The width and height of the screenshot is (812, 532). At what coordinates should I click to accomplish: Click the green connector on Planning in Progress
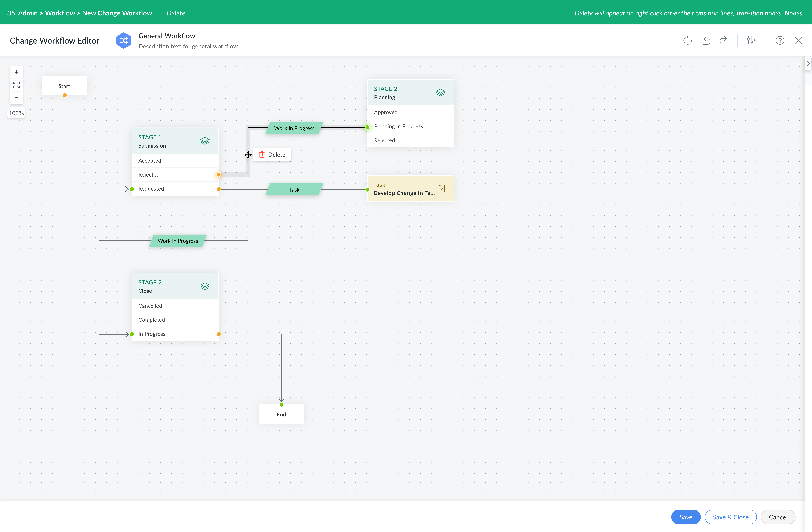(367, 127)
